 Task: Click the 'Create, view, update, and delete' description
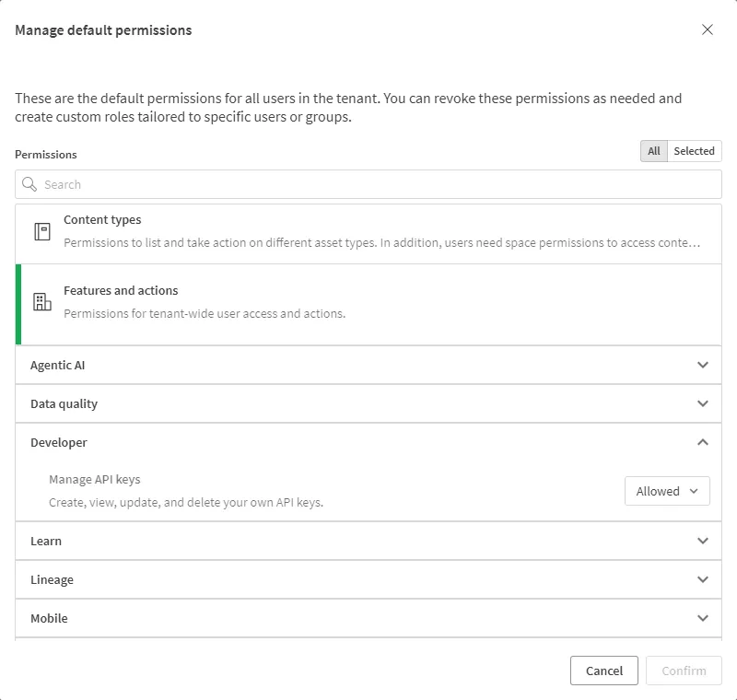pos(186,502)
